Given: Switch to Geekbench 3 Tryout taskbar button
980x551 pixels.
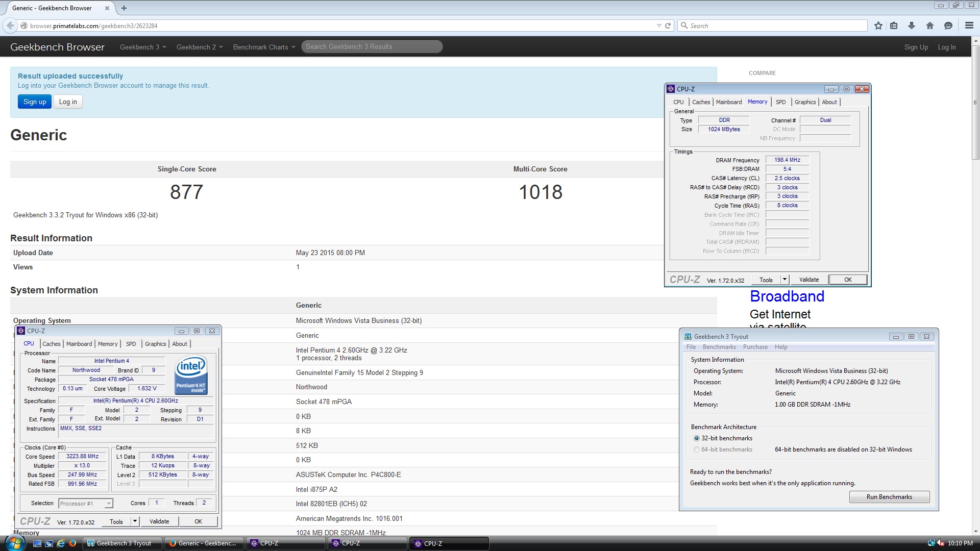Looking at the screenshot, I should click(x=122, y=543).
